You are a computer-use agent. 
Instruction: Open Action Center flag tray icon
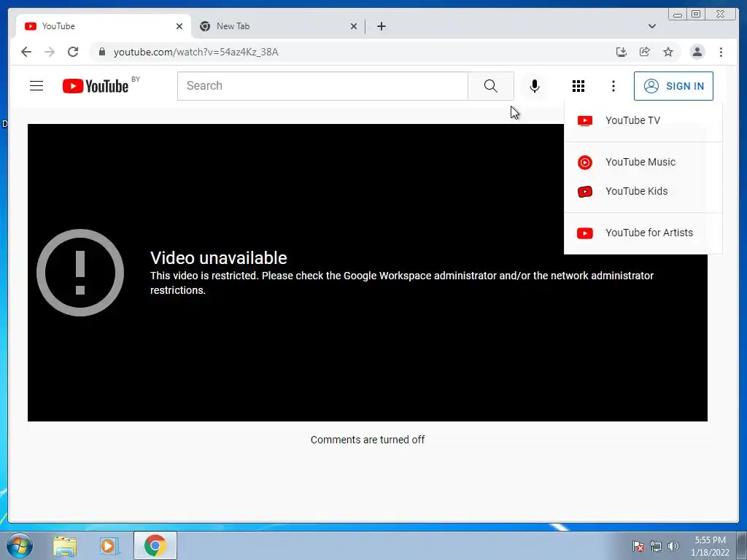tap(638, 546)
